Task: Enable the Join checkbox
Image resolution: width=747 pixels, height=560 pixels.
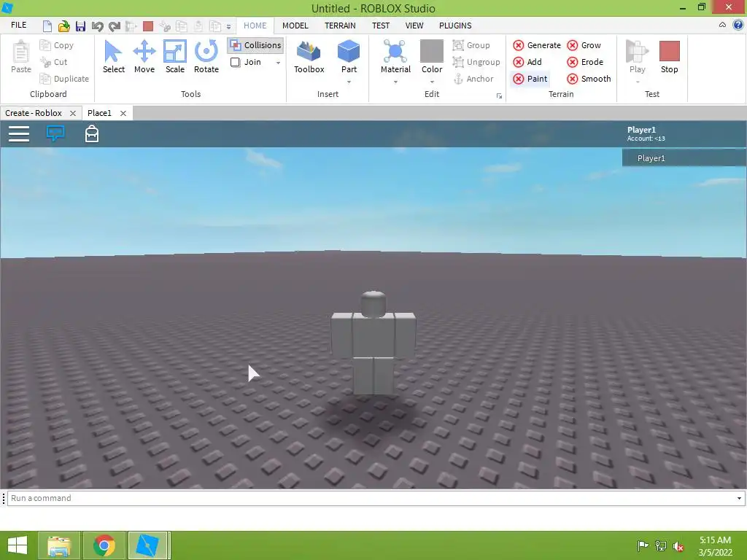Action: point(235,62)
